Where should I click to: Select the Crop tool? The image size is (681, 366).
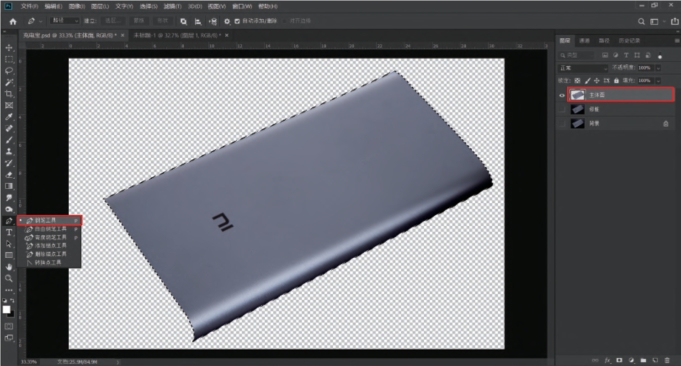point(9,94)
